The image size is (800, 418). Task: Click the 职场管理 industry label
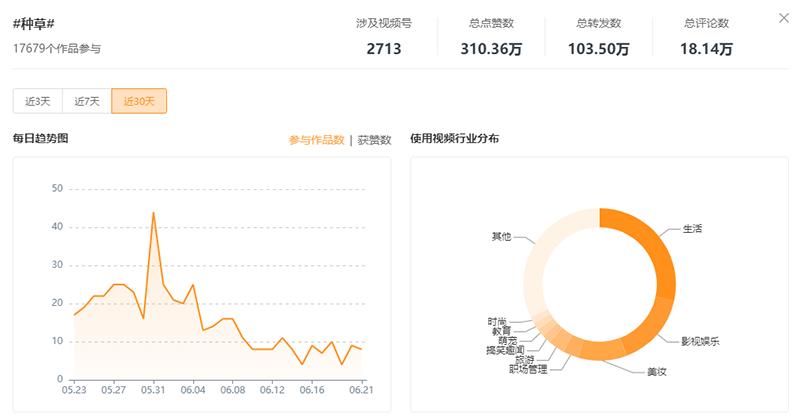click(528, 369)
